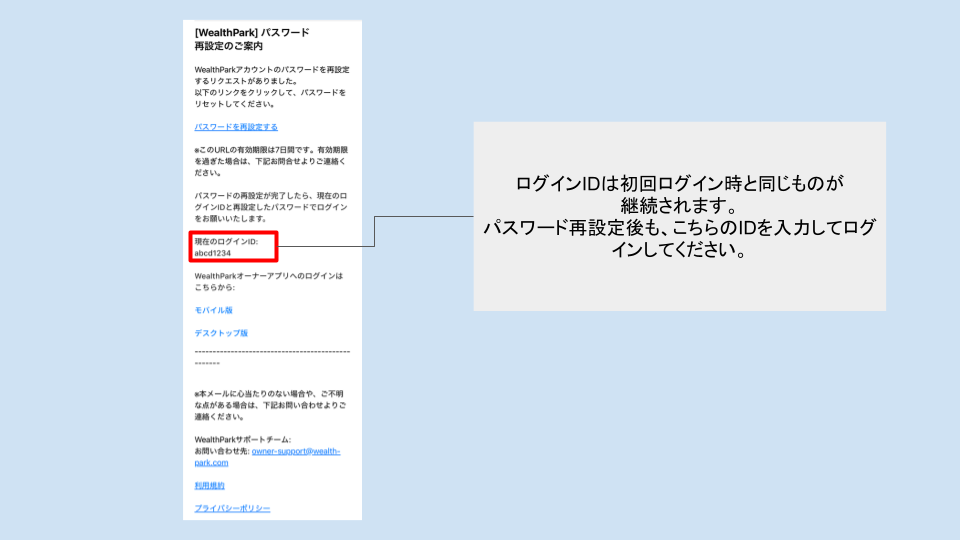
Task: Click the WealthParkオーナーアプリへのログインはこちらから text
Action: 268,281
